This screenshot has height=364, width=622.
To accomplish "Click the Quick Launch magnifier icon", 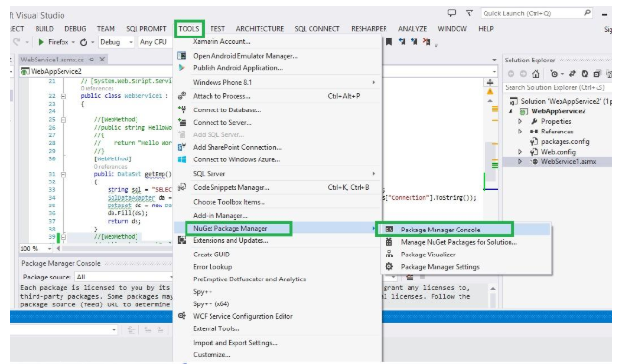I will click(587, 13).
